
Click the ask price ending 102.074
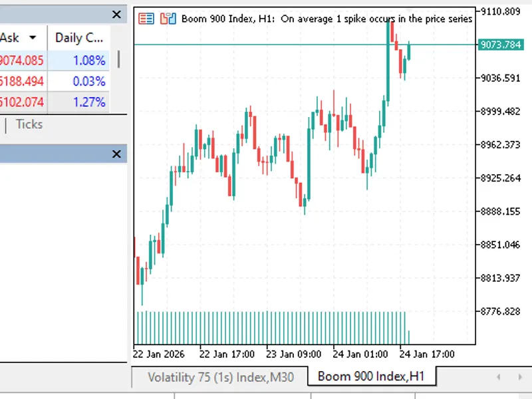(x=22, y=102)
